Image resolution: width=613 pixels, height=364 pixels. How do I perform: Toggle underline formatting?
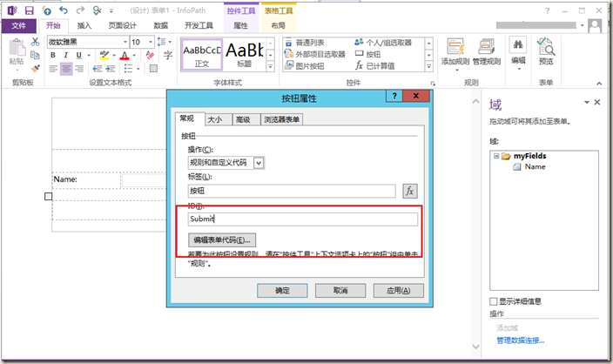78,55
